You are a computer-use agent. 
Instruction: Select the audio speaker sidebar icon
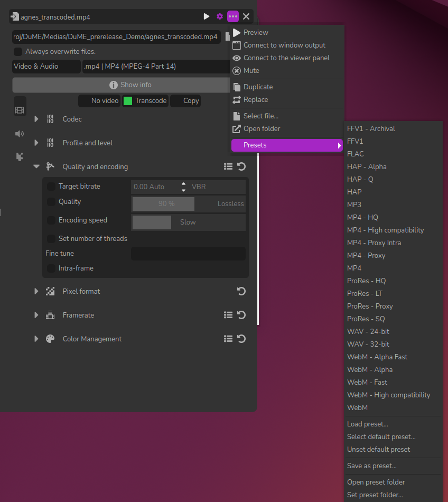point(20,134)
